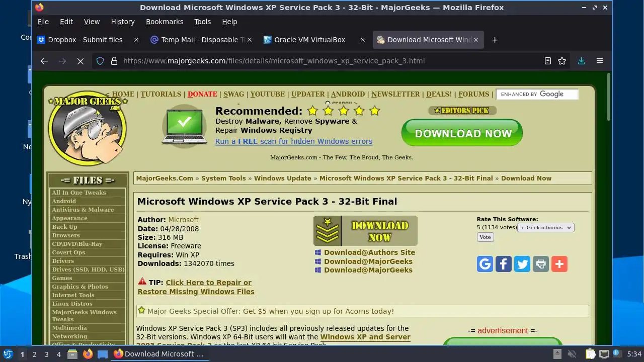644x362 pixels.
Task: Share page via Google icon
Action: (485, 264)
